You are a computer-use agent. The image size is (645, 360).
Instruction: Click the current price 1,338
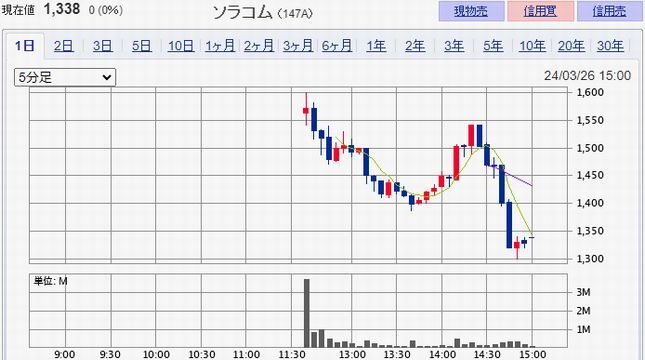click(x=62, y=9)
